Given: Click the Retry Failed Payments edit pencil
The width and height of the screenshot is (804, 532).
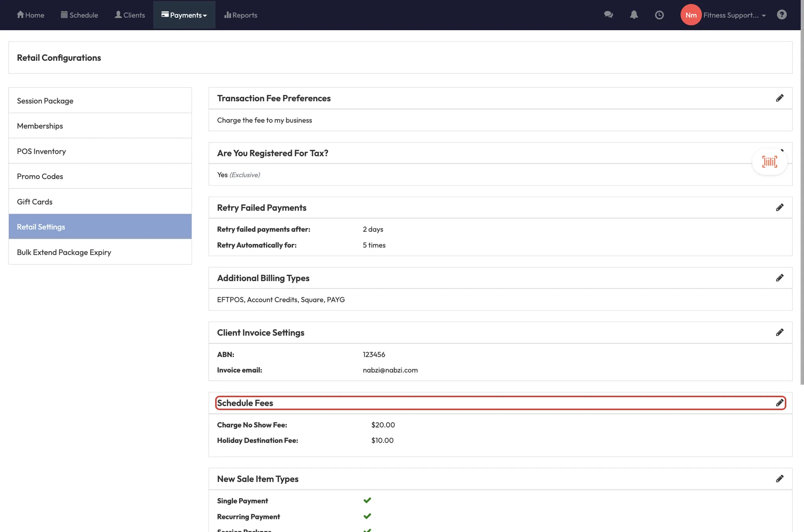Looking at the screenshot, I should (780, 208).
